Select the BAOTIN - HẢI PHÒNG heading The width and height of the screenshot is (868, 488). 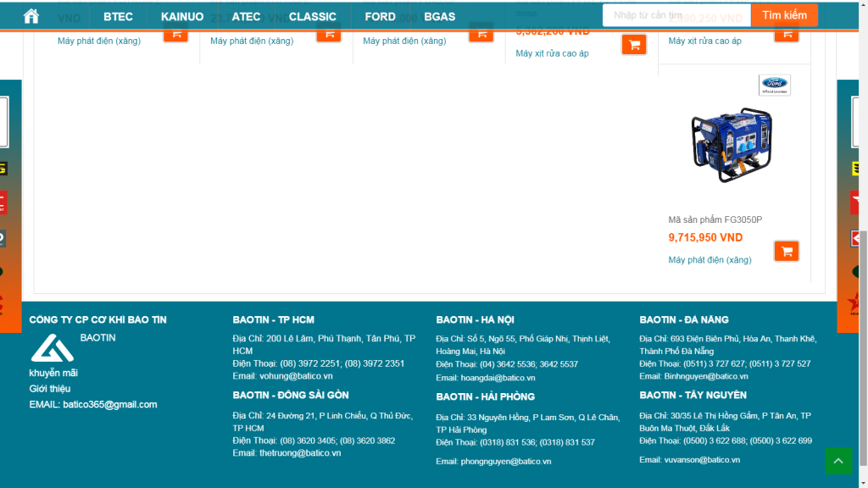pos(486,396)
